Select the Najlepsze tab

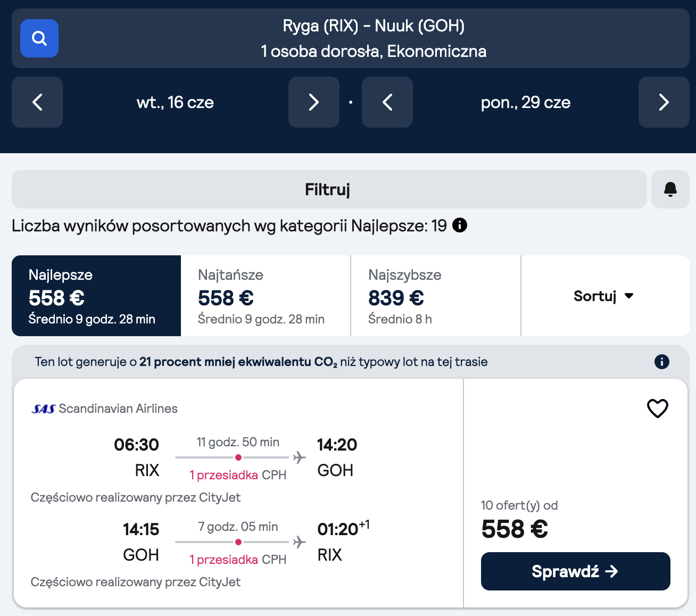[x=96, y=296]
